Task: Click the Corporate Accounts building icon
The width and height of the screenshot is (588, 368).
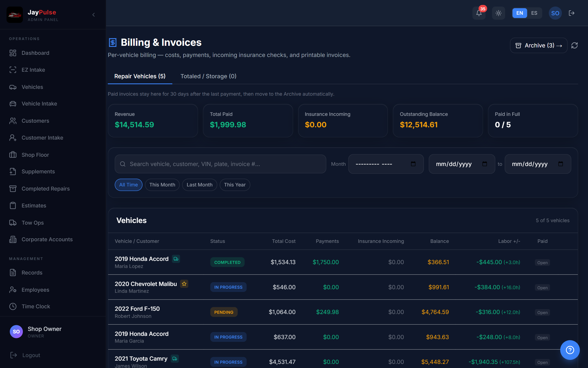Action: (13, 239)
